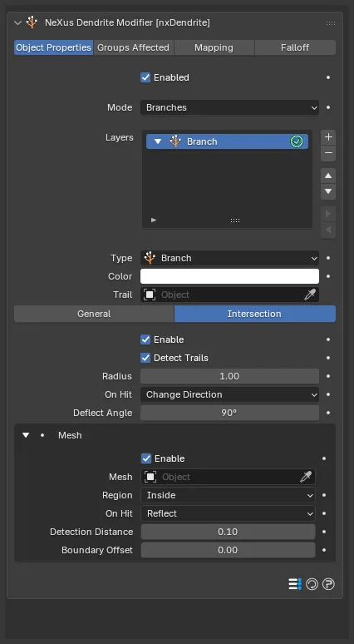Image resolution: width=354 pixels, height=644 pixels.
Task: Click animate dot next to Detection Distance
Action: (324, 532)
